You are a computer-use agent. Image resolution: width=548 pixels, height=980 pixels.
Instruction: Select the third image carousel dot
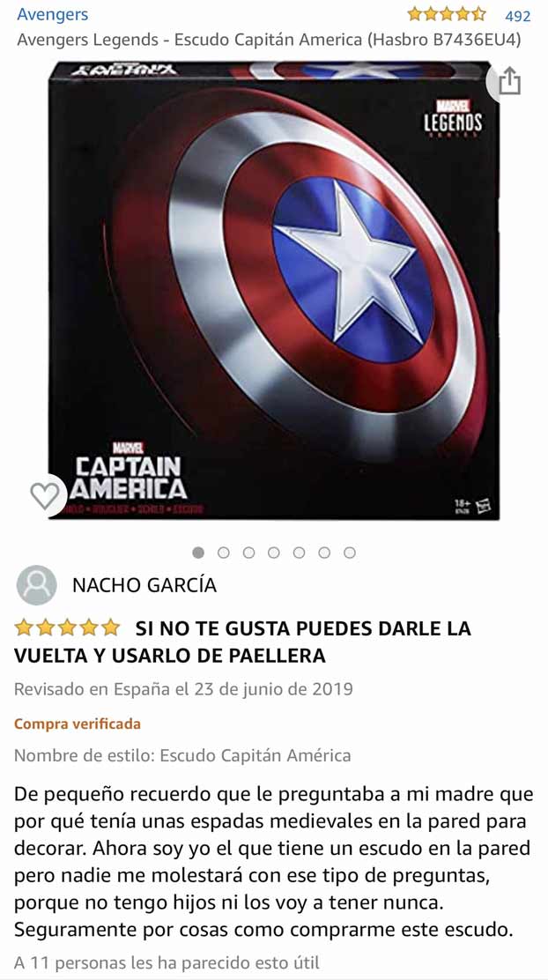click(x=248, y=553)
